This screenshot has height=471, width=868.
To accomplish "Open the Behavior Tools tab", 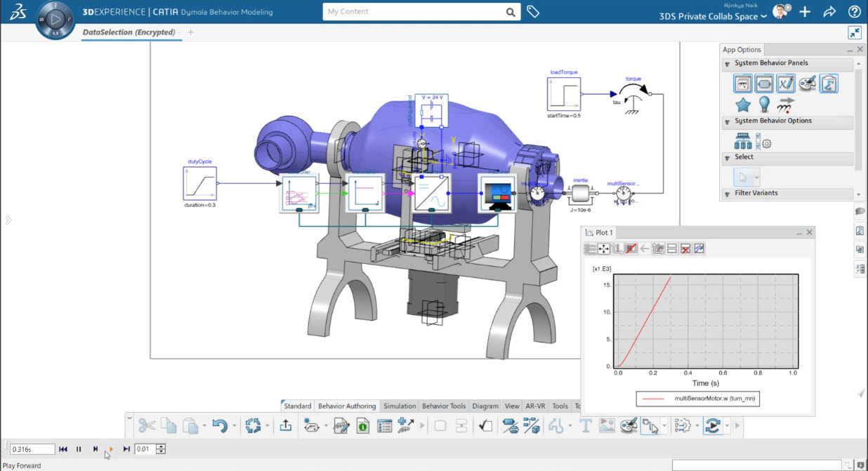I will coord(443,406).
